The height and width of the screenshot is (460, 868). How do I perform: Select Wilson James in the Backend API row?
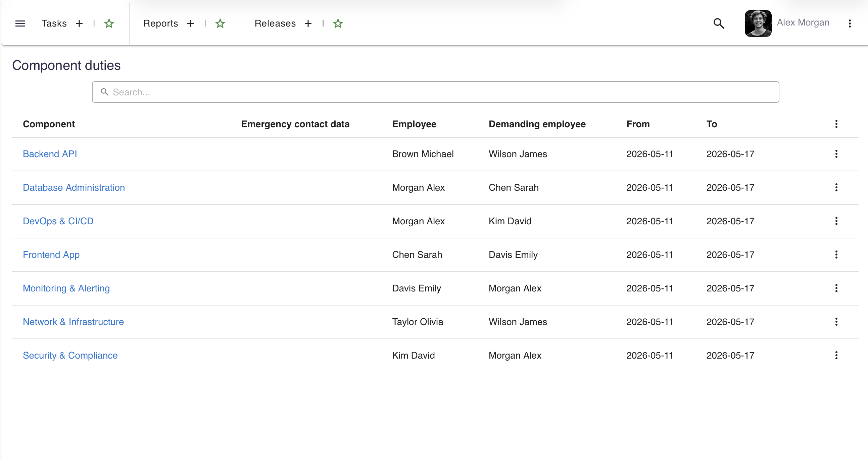tap(518, 154)
